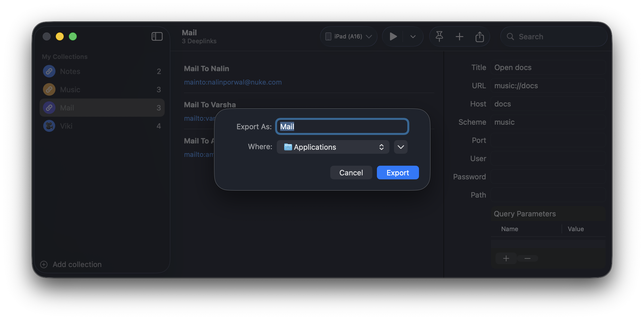The width and height of the screenshot is (644, 320).
Task: Expand the save dialog with chevron button
Action: (x=401, y=147)
